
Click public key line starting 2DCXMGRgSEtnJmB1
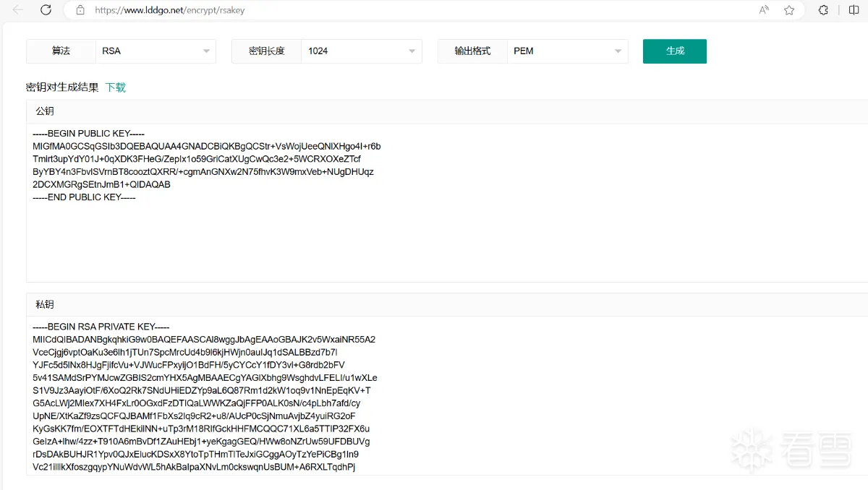pos(101,184)
